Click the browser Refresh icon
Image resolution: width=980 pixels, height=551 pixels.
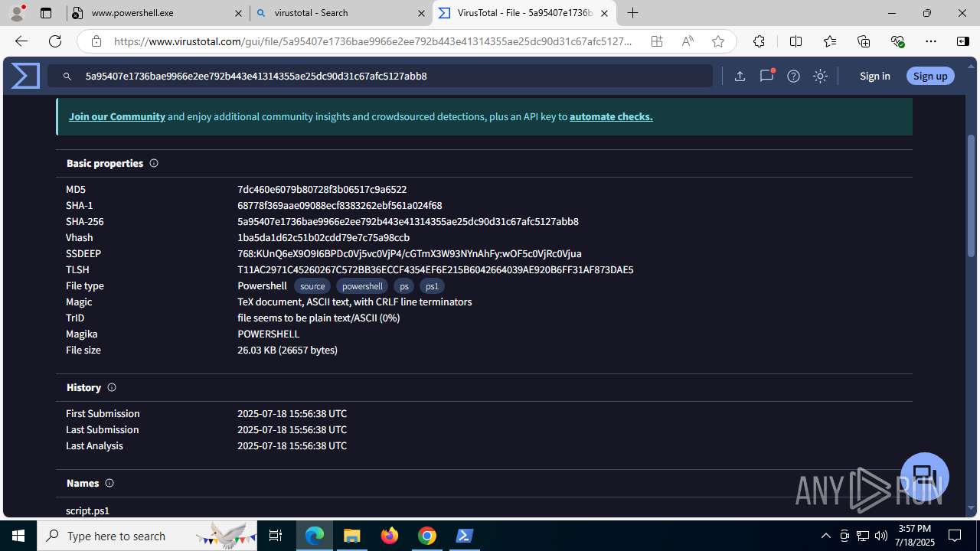(x=55, y=41)
